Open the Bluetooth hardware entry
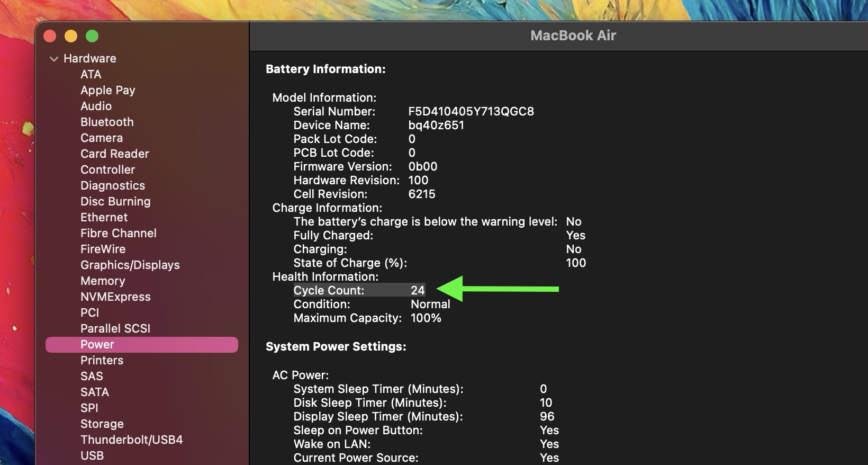This screenshot has width=868, height=465. point(107,122)
